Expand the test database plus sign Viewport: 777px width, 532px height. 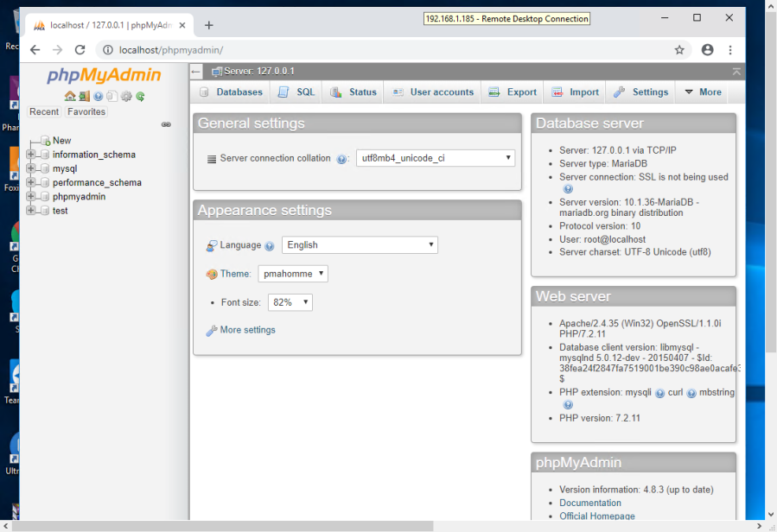31,211
